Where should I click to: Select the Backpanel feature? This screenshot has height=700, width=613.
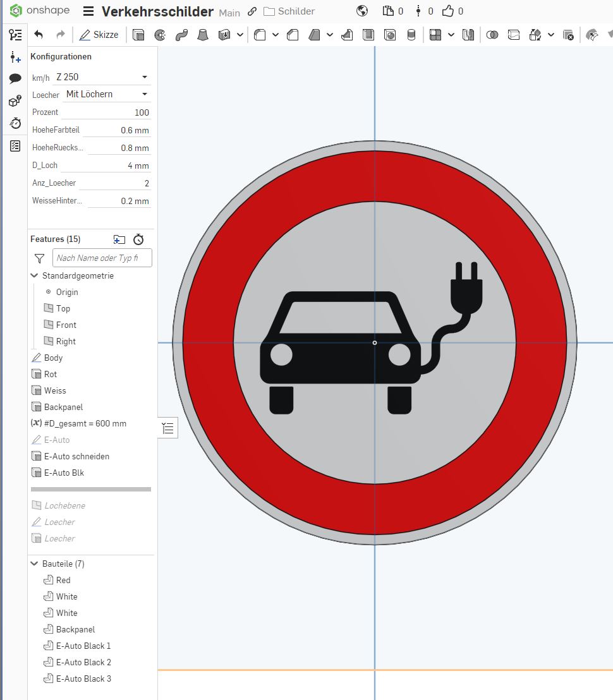[x=64, y=407]
